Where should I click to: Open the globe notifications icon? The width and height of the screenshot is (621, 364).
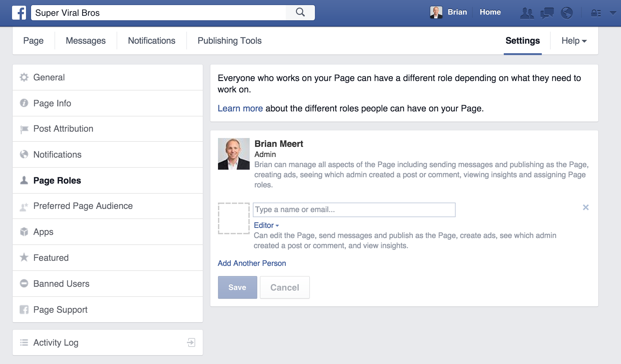click(x=567, y=13)
